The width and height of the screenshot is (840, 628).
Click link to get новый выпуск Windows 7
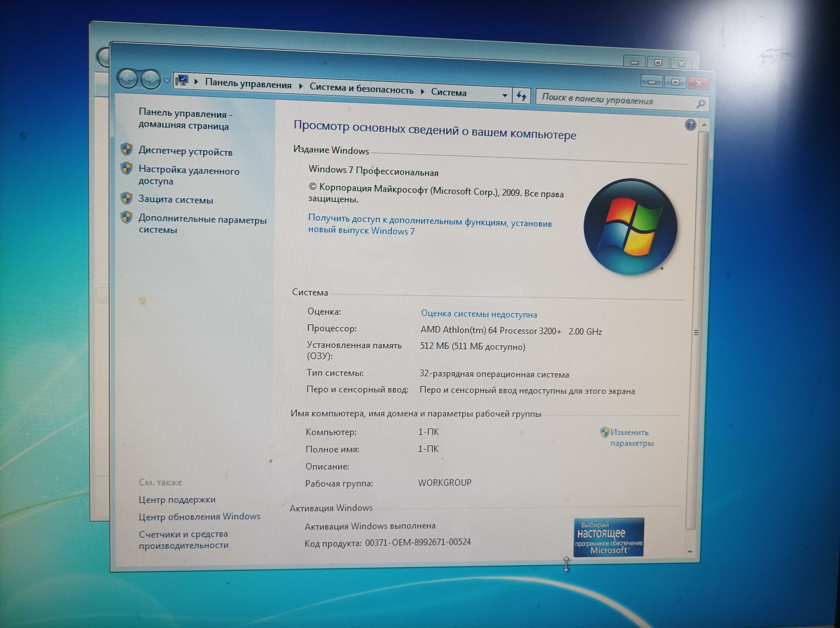[x=429, y=225]
